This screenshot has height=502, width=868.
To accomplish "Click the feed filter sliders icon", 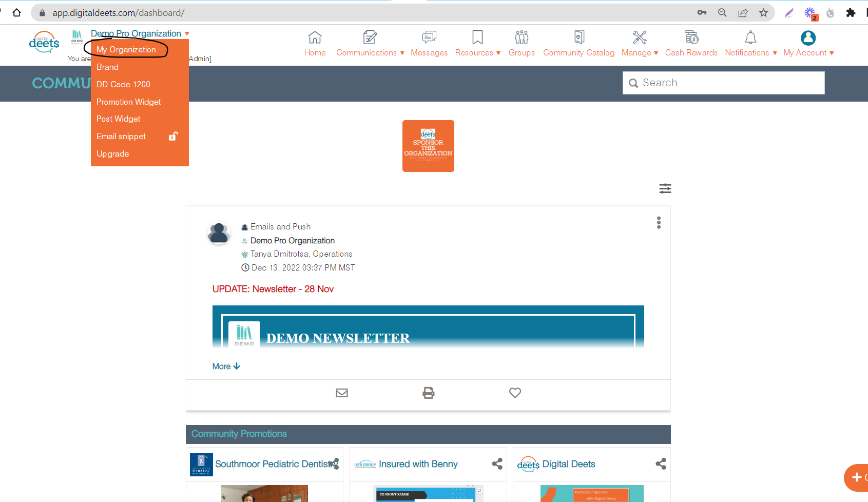I will pos(665,188).
